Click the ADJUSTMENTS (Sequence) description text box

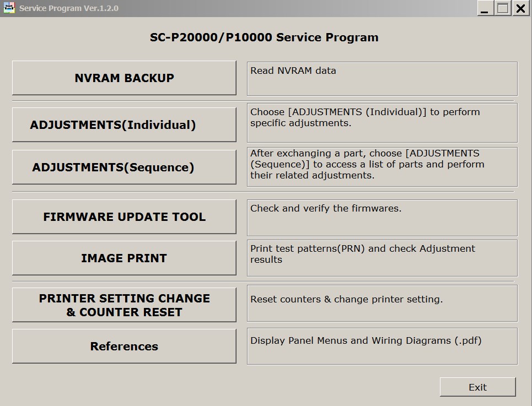tap(383, 167)
